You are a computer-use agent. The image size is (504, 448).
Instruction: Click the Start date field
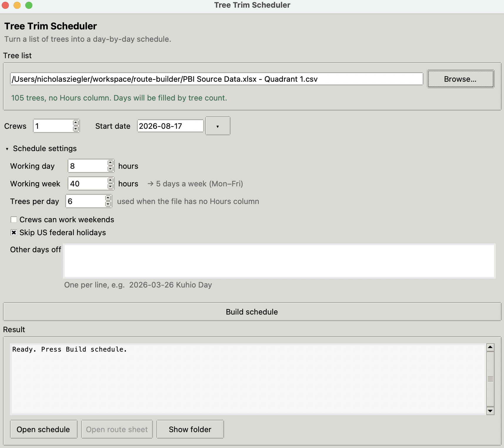pos(170,126)
